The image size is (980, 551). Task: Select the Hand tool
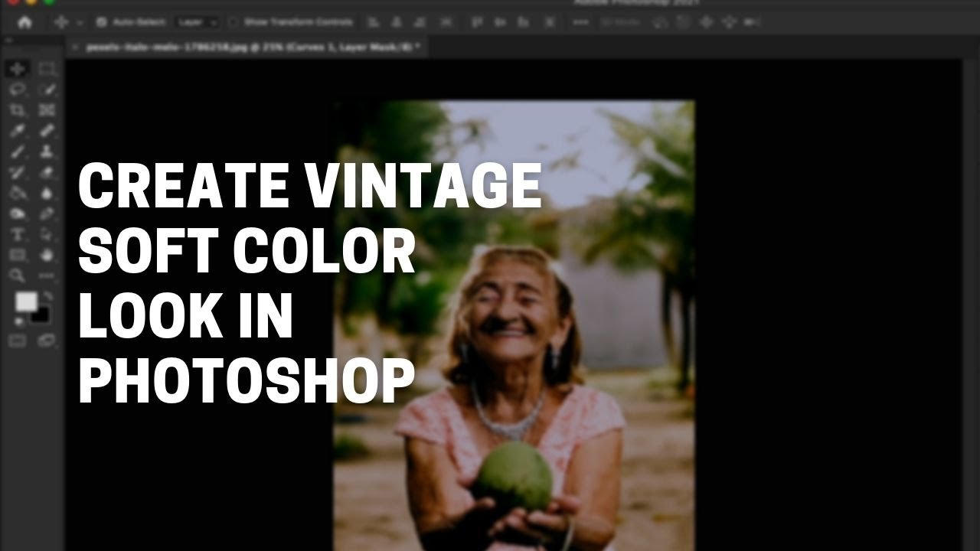click(47, 255)
